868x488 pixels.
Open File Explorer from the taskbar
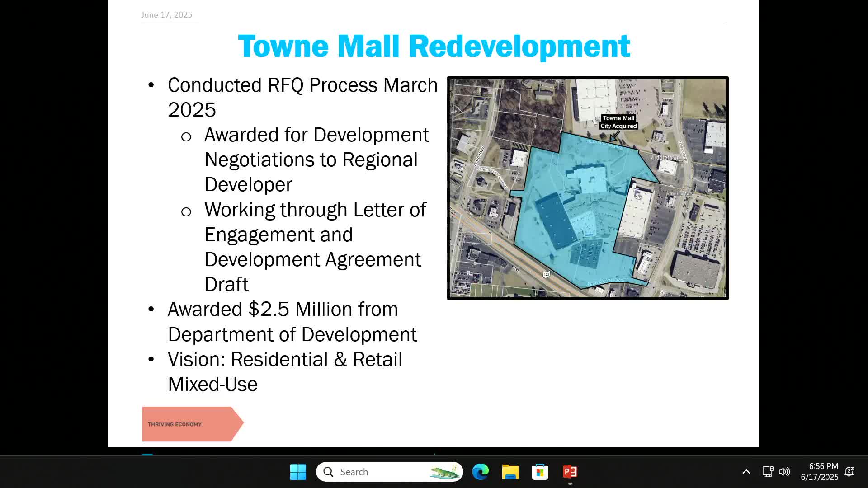click(510, 472)
